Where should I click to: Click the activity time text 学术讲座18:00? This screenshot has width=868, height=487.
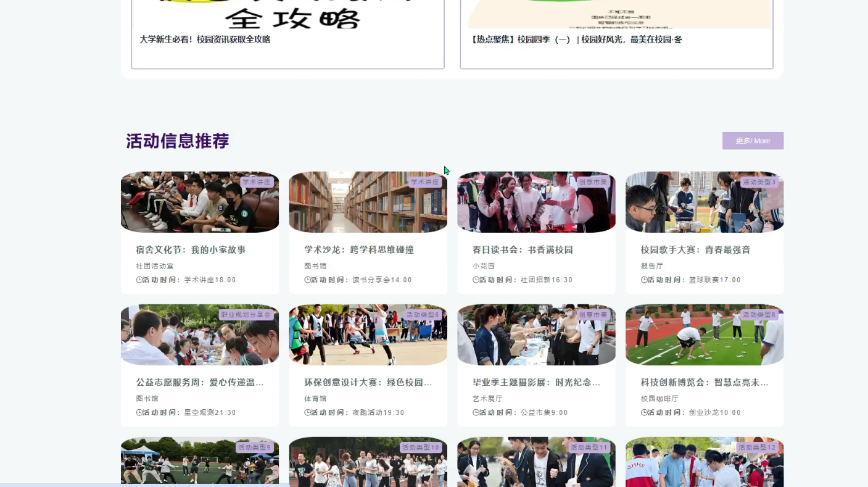210,280
